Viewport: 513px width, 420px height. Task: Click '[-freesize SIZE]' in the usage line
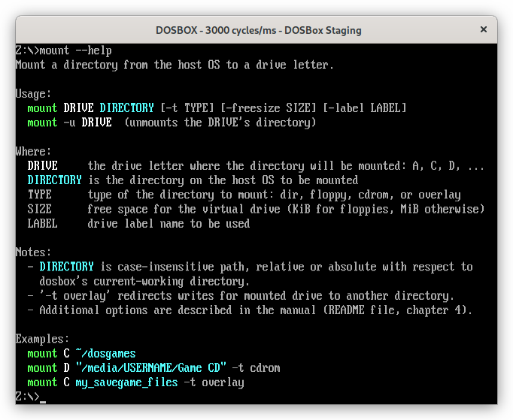click(269, 108)
